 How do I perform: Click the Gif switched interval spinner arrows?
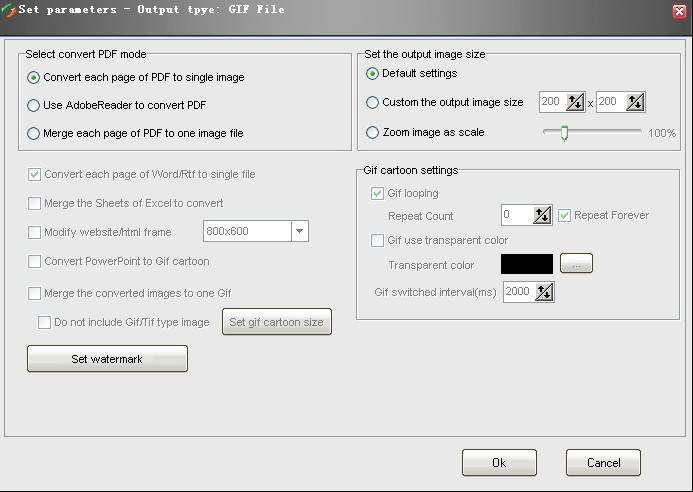[544, 292]
